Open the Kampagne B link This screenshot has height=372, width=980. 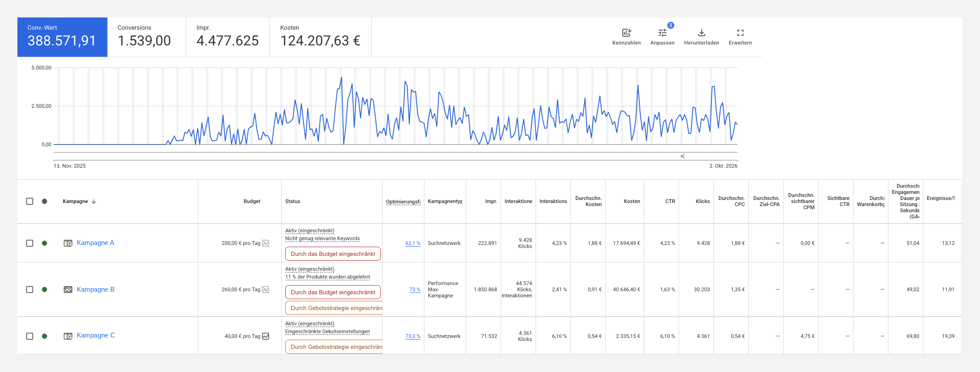(96, 289)
